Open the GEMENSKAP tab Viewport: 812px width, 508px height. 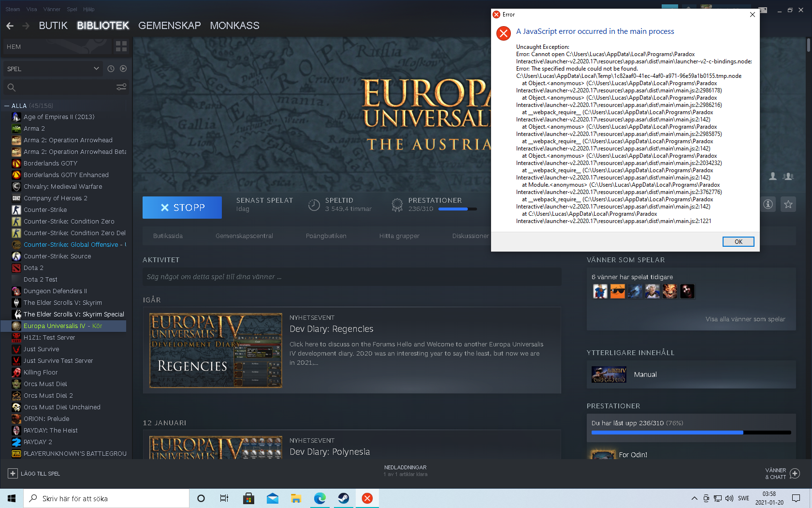169,26
